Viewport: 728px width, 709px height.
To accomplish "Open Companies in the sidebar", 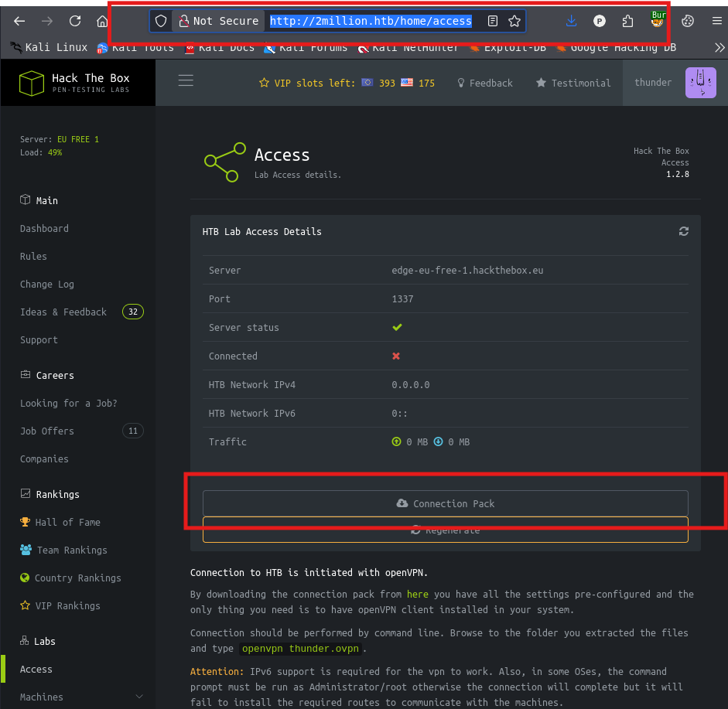I will tap(44, 459).
